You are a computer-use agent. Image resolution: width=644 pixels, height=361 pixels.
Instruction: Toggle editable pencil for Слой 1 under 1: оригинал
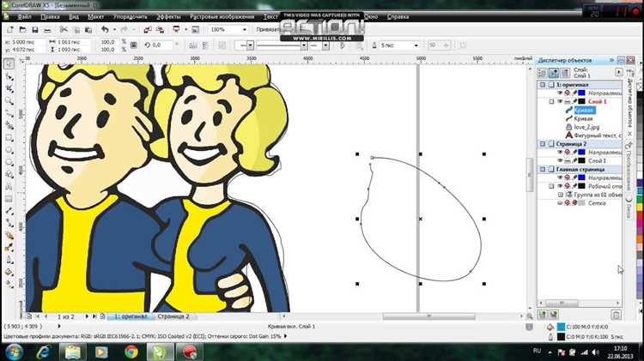574,101
